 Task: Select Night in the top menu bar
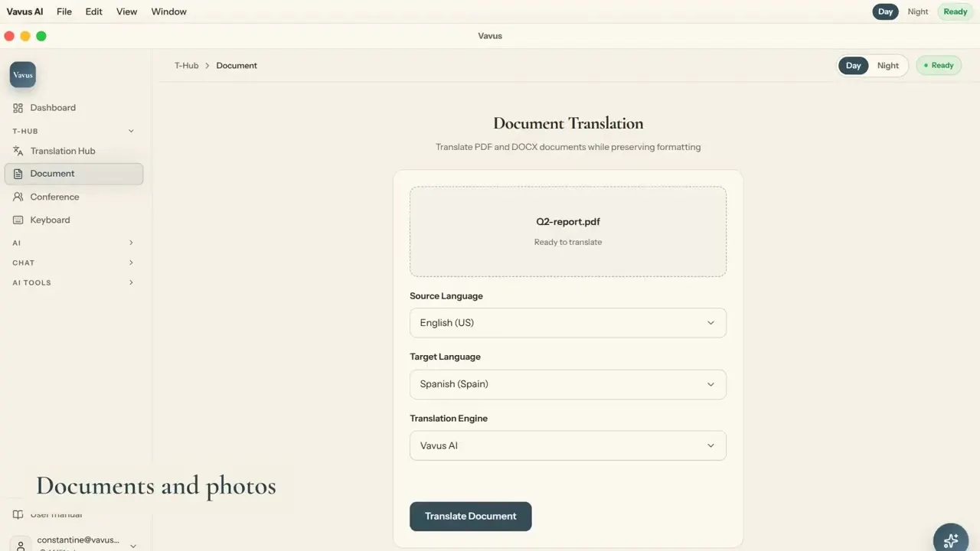click(x=917, y=11)
